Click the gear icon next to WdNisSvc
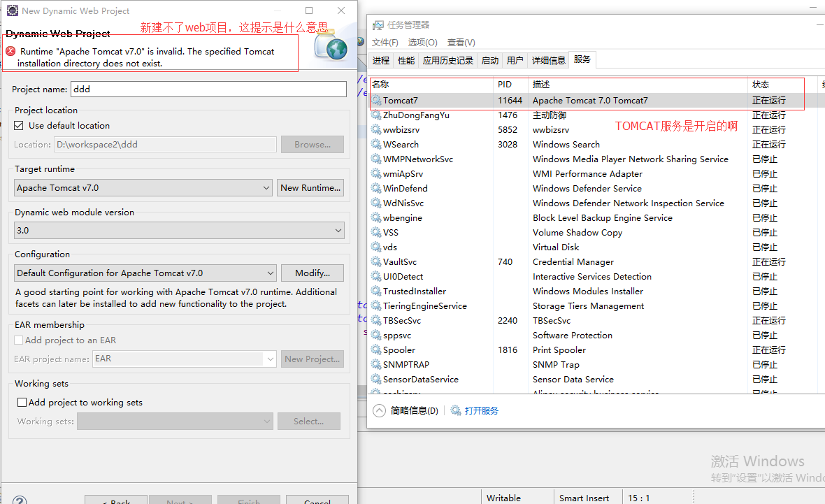The image size is (825, 504). tap(376, 203)
